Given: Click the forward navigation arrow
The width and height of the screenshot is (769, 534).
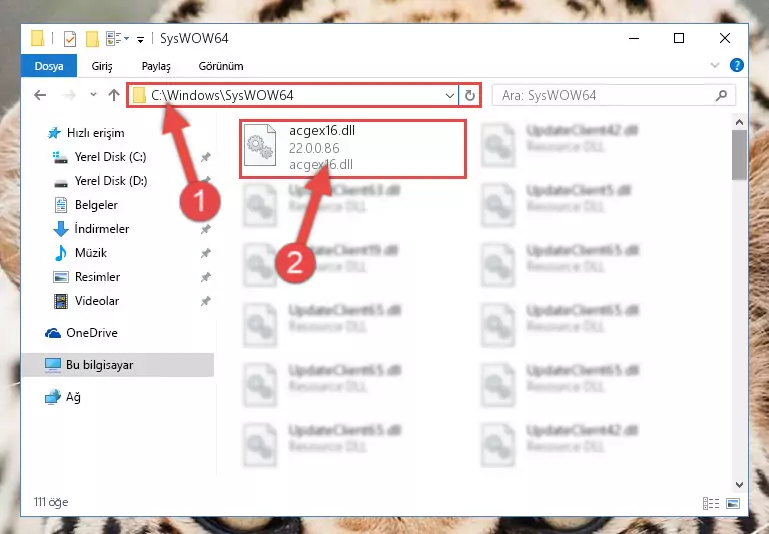Looking at the screenshot, I should pyautogui.click(x=69, y=95).
